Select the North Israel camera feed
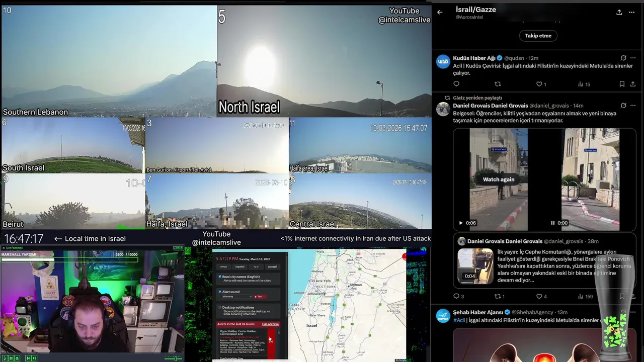The width and height of the screenshot is (644, 362). 324,61
